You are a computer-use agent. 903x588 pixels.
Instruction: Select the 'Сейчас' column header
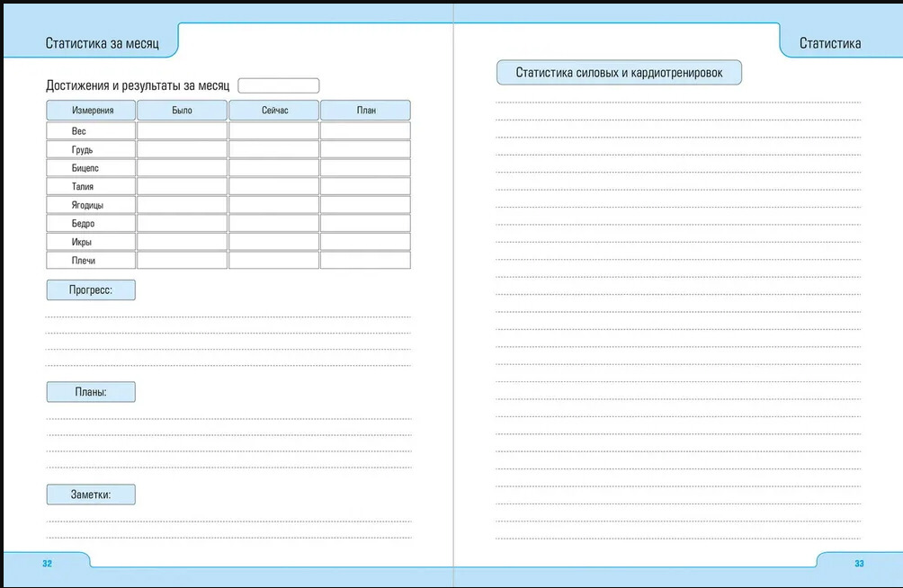coord(273,111)
